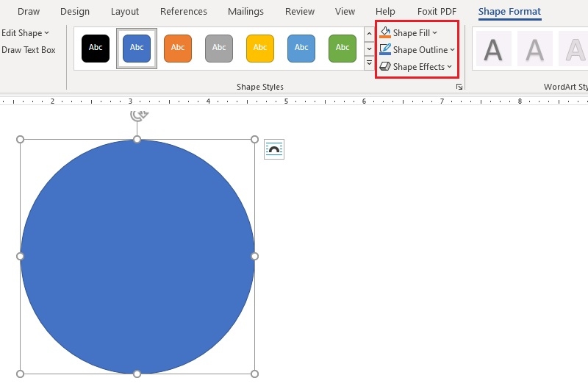The image size is (588, 389).
Task: Click the top-left sizing handle of the circle
Action: (x=21, y=140)
